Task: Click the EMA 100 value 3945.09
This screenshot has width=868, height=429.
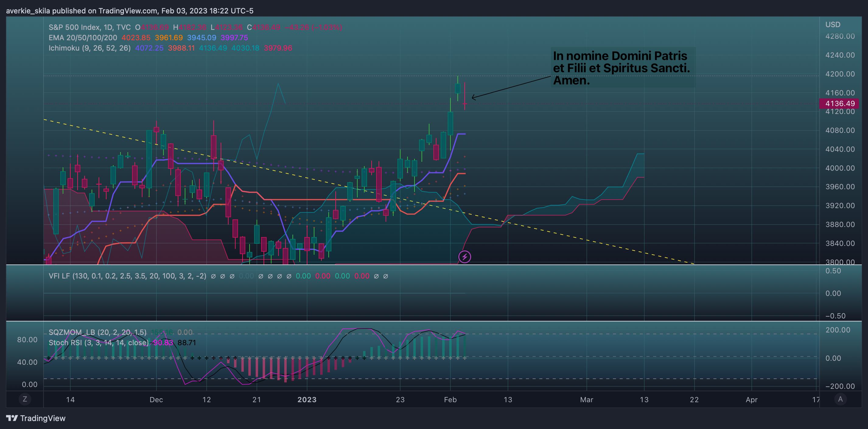Action: click(x=201, y=38)
